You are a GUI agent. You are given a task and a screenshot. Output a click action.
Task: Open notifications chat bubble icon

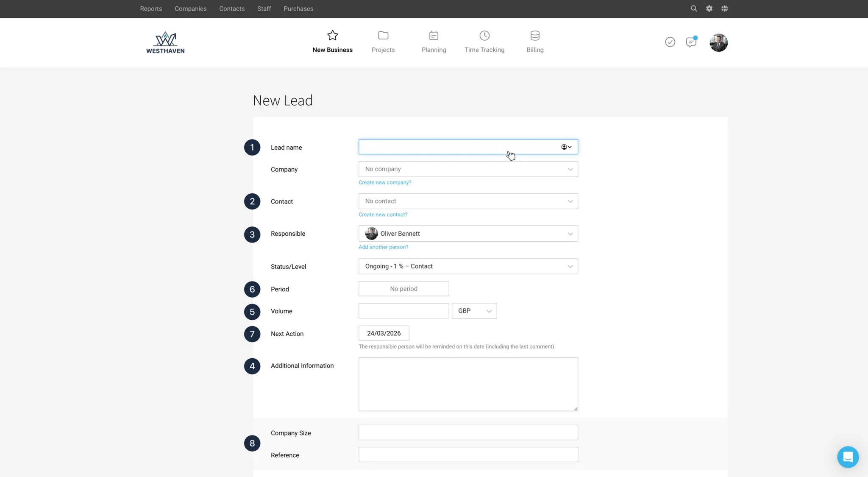point(691,42)
